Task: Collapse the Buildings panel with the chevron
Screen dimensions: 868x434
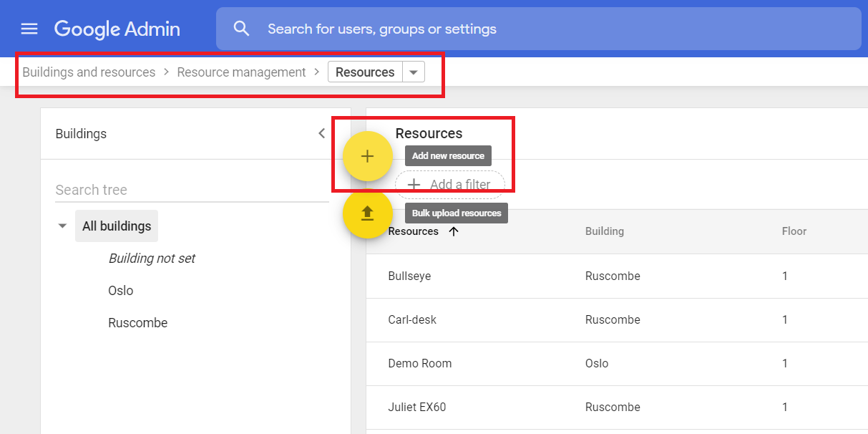Action: 321,133
